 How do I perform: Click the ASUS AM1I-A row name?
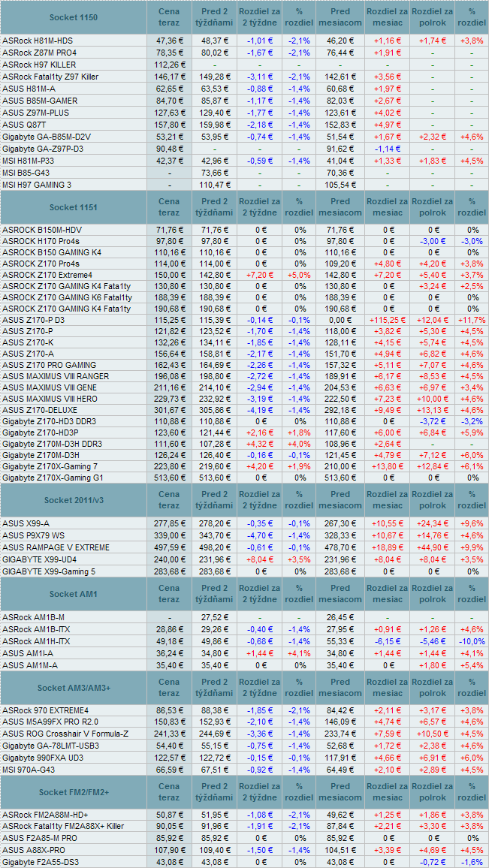(x=27, y=653)
